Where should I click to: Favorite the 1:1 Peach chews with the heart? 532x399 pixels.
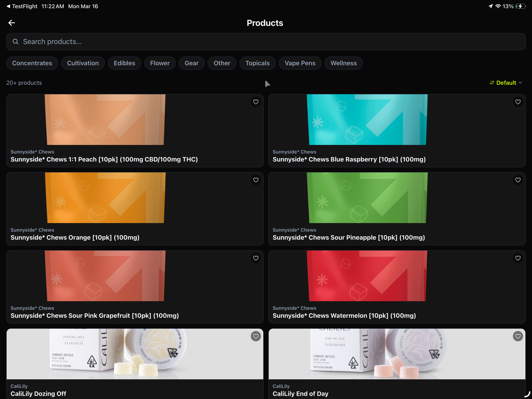pos(256,102)
